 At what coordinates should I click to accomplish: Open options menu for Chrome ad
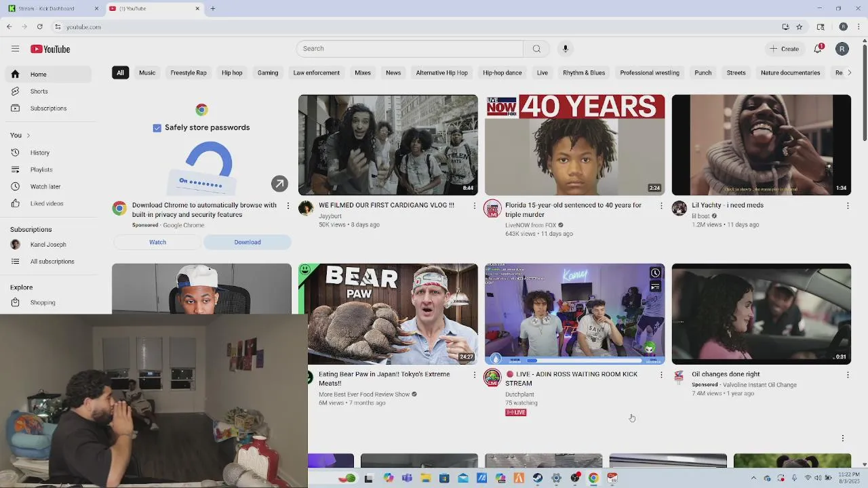pyautogui.click(x=288, y=205)
